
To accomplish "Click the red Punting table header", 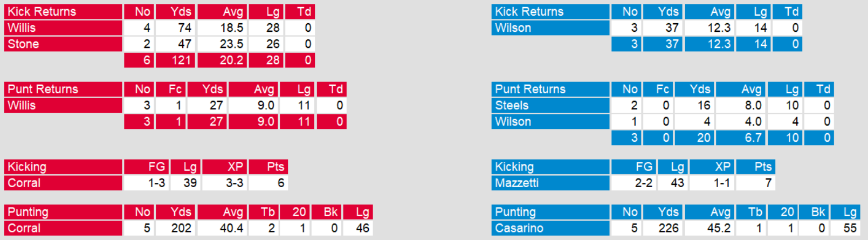I will tap(63, 212).
